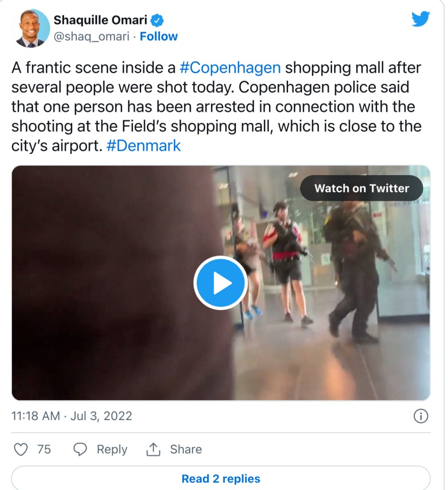The image size is (448, 490).
Task: Click the share upload arrow icon
Action: 153,449
